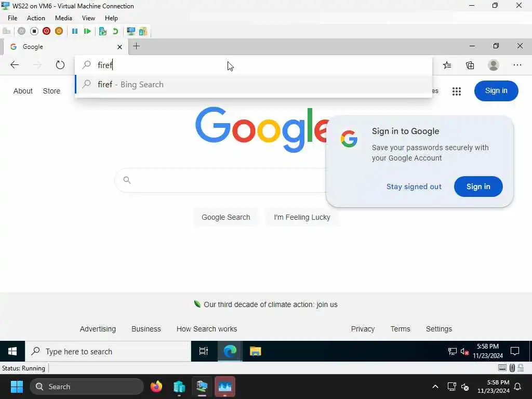Viewport: 532px width, 399px height.
Task: Open guest notification center icon
Action: (x=515, y=351)
